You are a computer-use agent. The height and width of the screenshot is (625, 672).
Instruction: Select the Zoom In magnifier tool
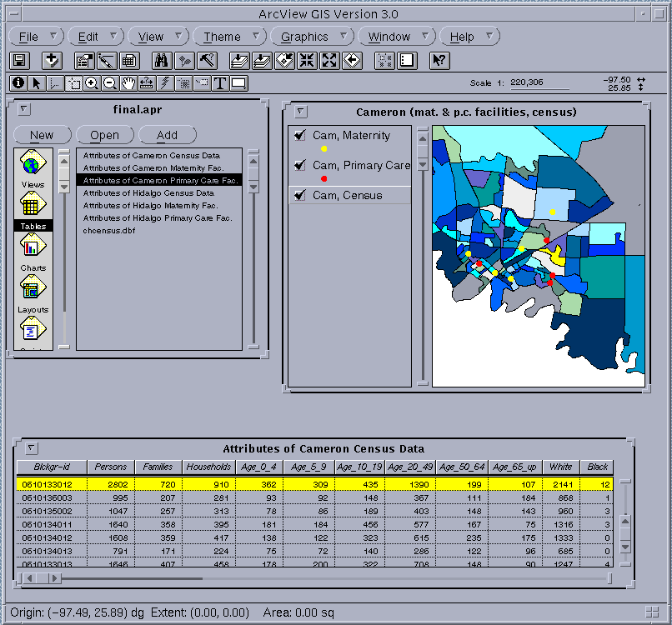pos(92,83)
